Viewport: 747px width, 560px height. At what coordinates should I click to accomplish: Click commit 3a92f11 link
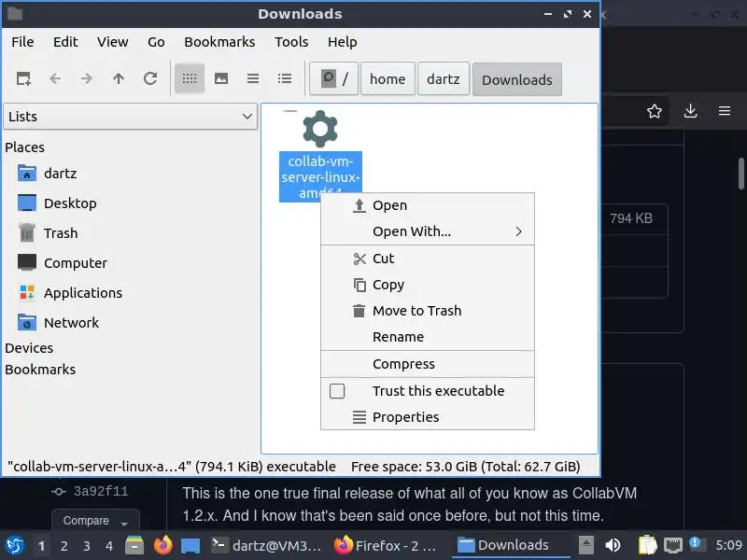101,491
